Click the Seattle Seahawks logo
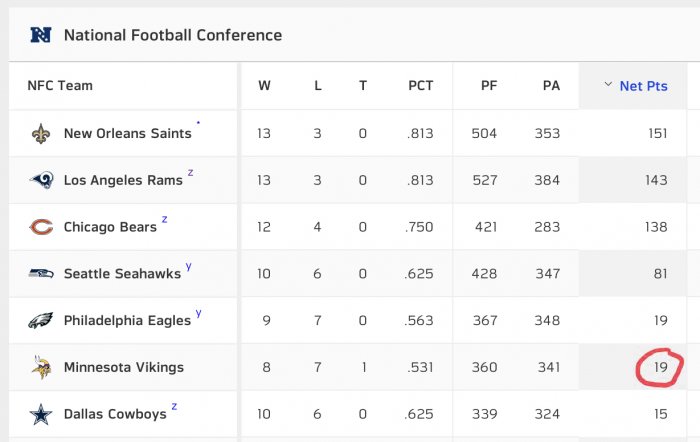This screenshot has height=442, width=700. 41,273
